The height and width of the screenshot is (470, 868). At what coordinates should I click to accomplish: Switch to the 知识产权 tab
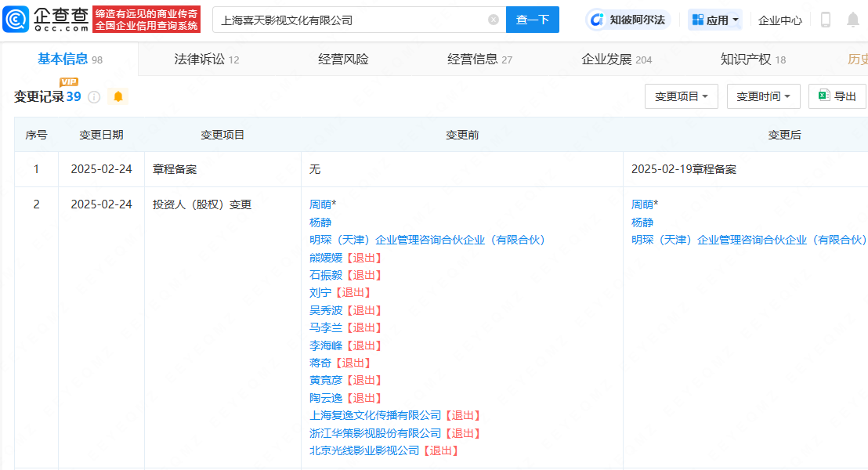point(753,60)
